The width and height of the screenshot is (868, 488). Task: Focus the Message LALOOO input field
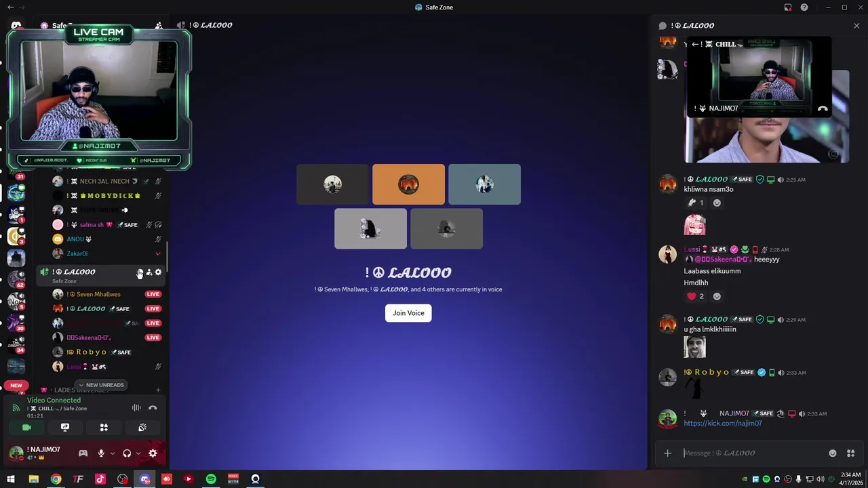753,453
